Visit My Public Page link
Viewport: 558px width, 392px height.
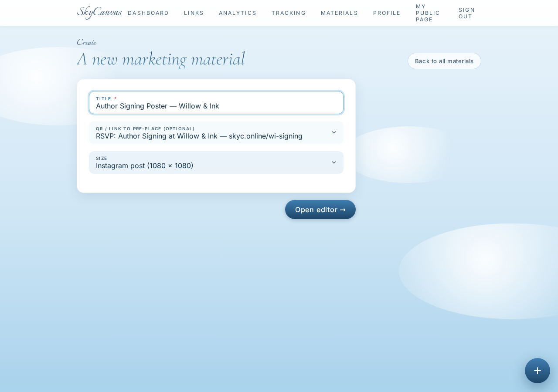coord(428,13)
